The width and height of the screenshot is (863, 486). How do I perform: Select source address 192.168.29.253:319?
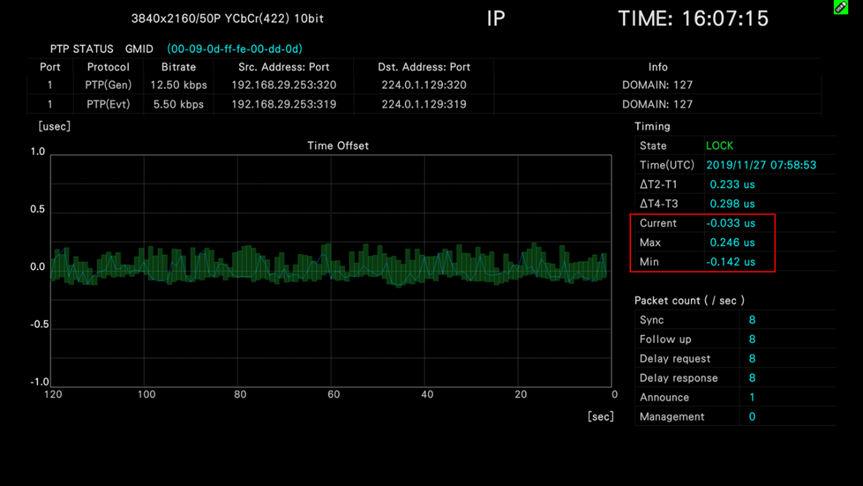click(283, 104)
